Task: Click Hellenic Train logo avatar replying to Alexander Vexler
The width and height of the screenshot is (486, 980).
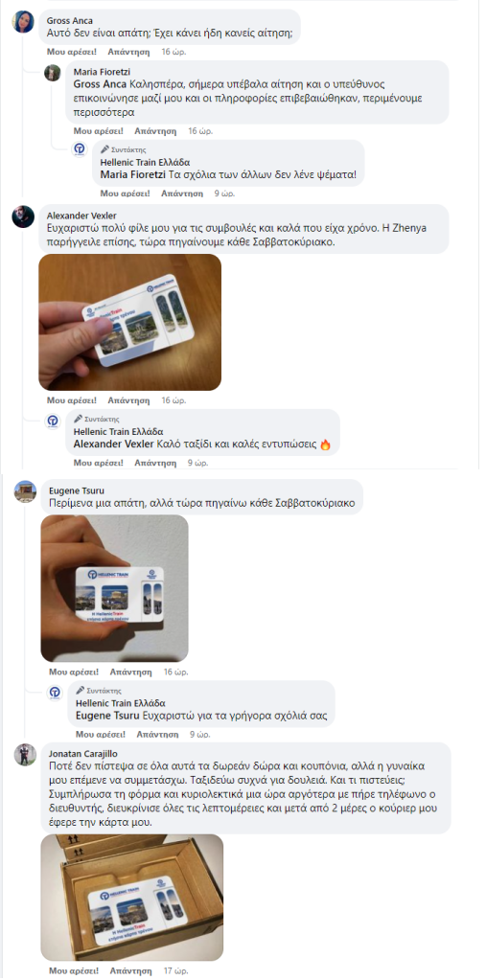Action: [53, 421]
